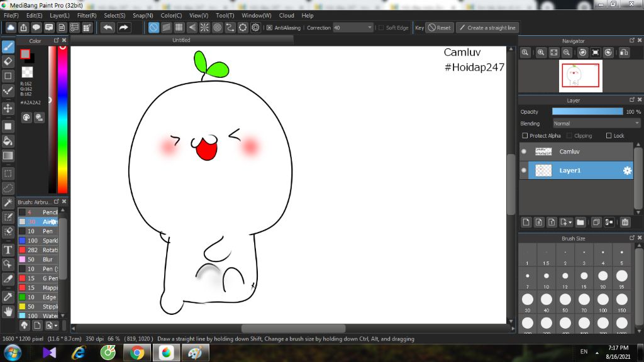Zoom out using Navigator magnifier minus
The height and width of the screenshot is (362, 644).
coord(567,53)
